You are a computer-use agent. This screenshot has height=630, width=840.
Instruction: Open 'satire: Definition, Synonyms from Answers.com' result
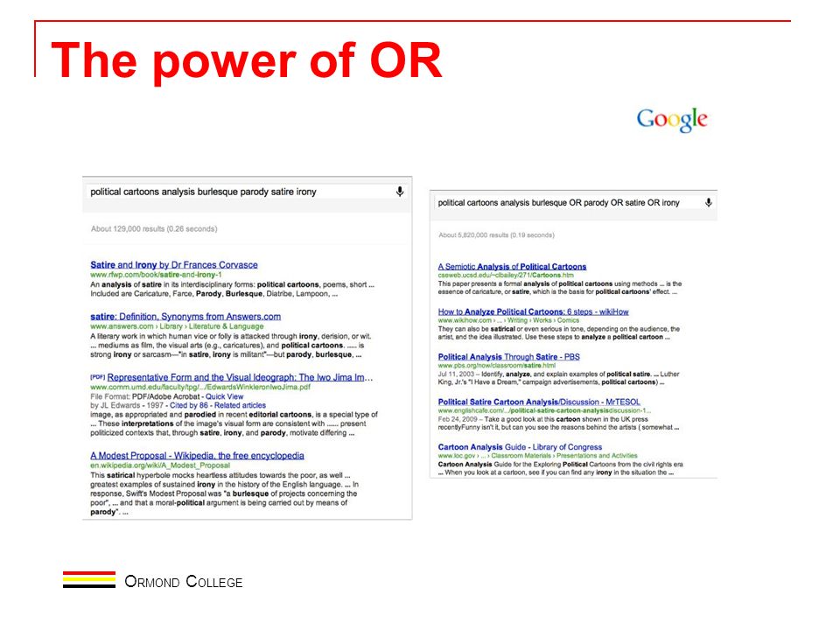[x=185, y=317]
